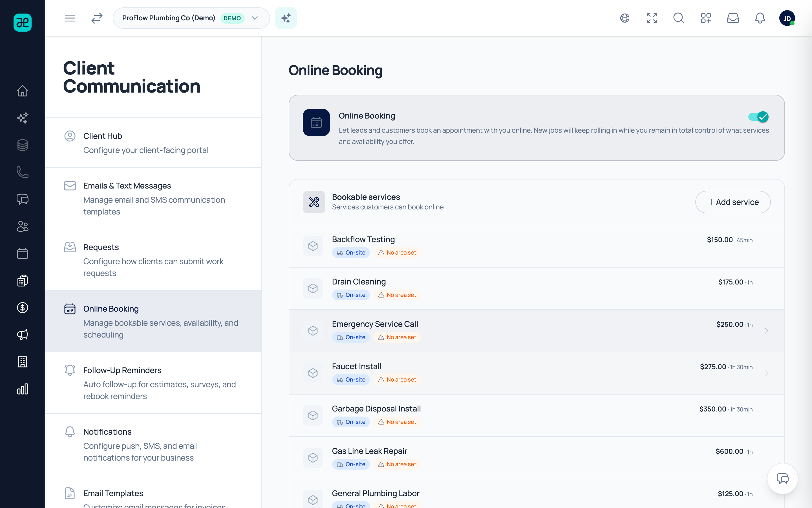Open the bar chart reports sidebar icon

pos(23,389)
